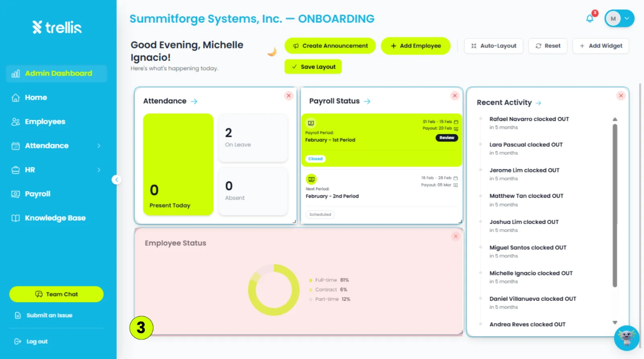Click the Employee Status donut chart
This screenshot has height=359, width=644.
(274, 290)
